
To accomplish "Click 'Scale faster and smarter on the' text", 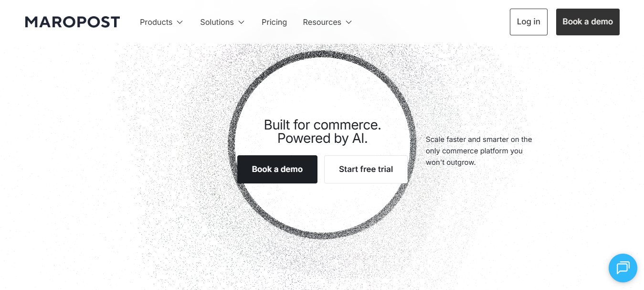I will [x=479, y=140].
